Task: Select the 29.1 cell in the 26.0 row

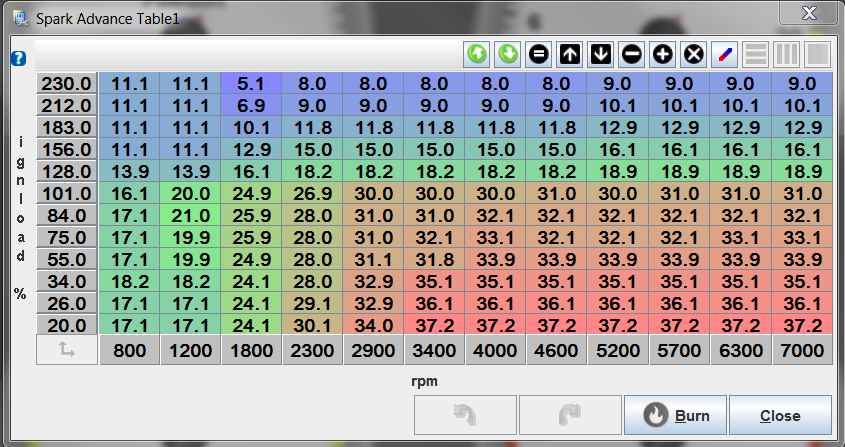Action: pos(313,304)
